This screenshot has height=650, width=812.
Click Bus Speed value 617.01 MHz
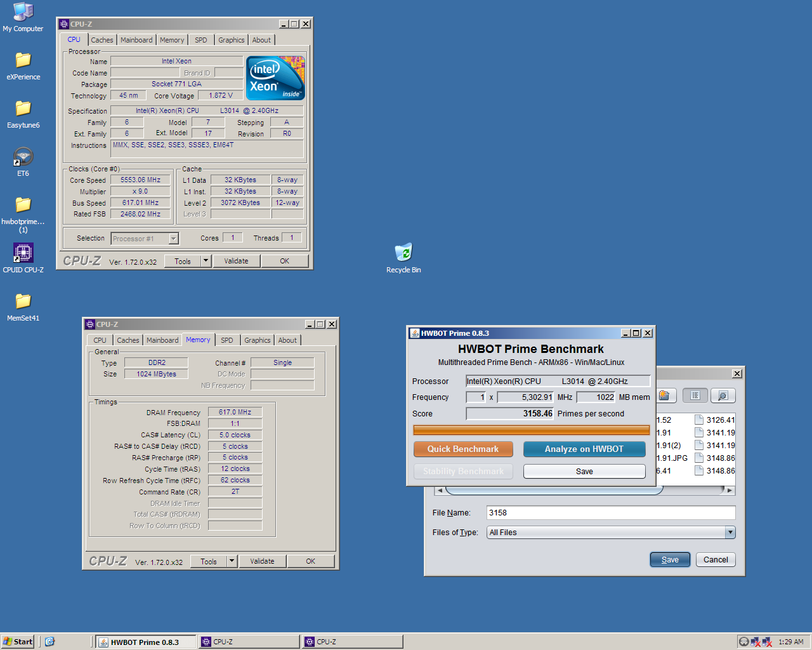click(x=140, y=203)
